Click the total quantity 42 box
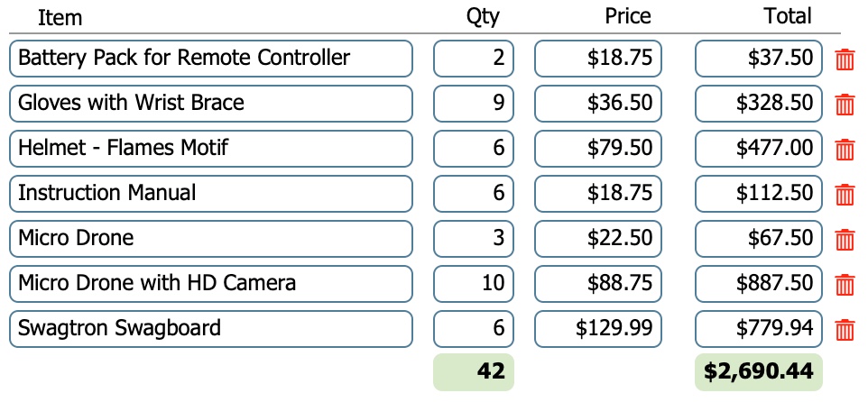Image resolution: width=868 pixels, height=402 pixels. coord(474,372)
